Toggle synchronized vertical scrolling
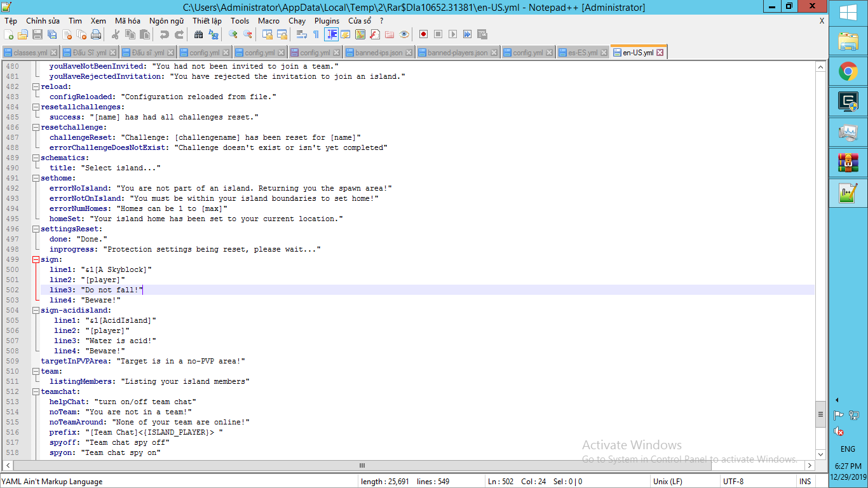This screenshot has height=488, width=868. pyautogui.click(x=268, y=34)
